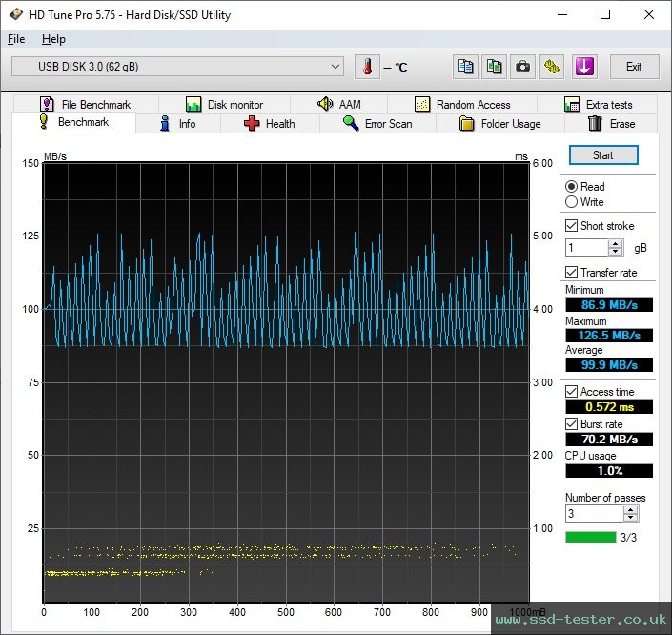Screen dimensions: 672x635
Task: Click the Exit button
Action: [x=634, y=67]
